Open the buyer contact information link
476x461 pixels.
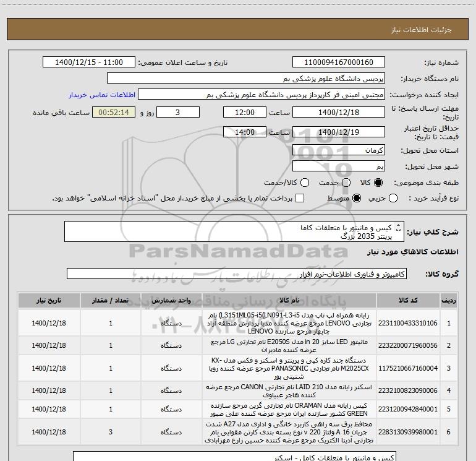[x=102, y=95]
